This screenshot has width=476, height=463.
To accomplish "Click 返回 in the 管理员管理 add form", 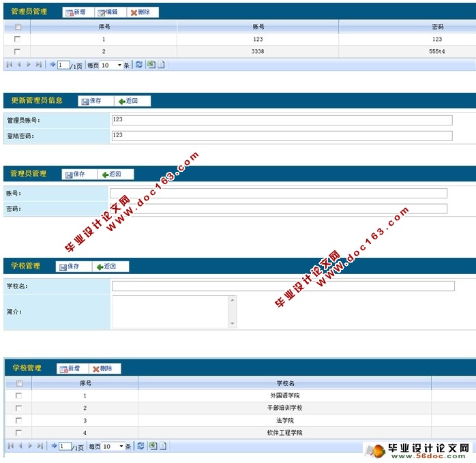I will click(116, 175).
